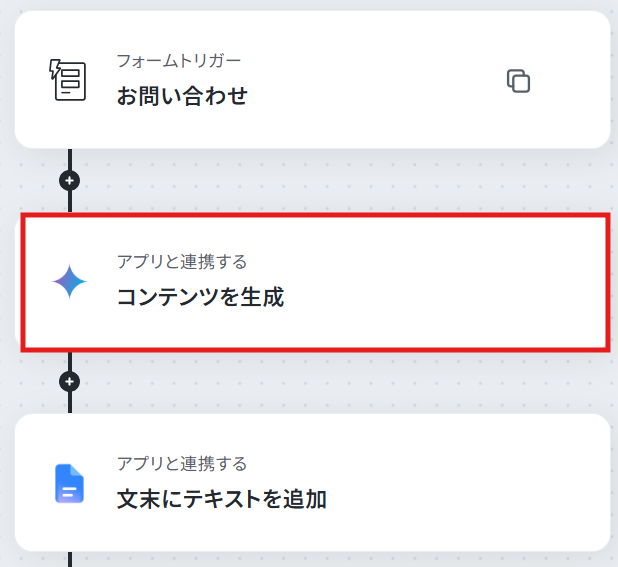Click アプリと連携する label above 文末にテキストを追加
The height and width of the screenshot is (567, 618).
click(182, 464)
